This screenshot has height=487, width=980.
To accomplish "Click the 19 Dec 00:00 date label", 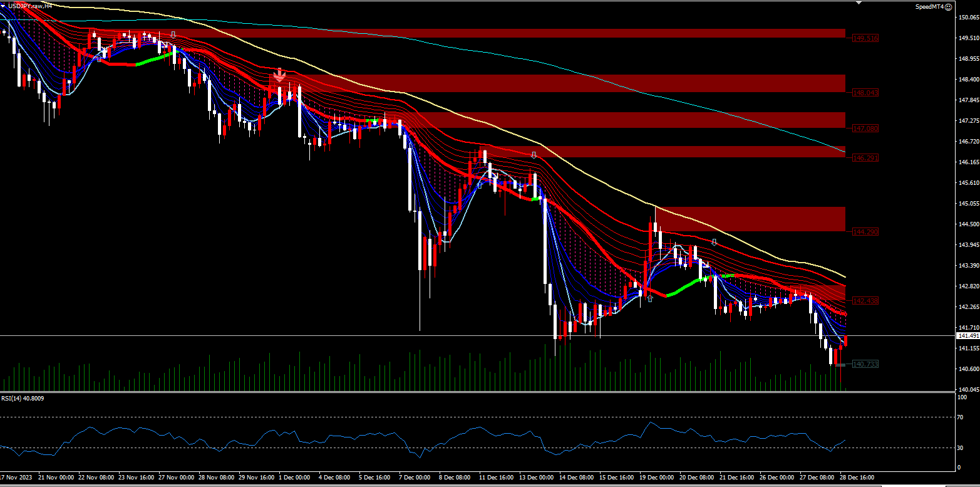I will [657, 477].
